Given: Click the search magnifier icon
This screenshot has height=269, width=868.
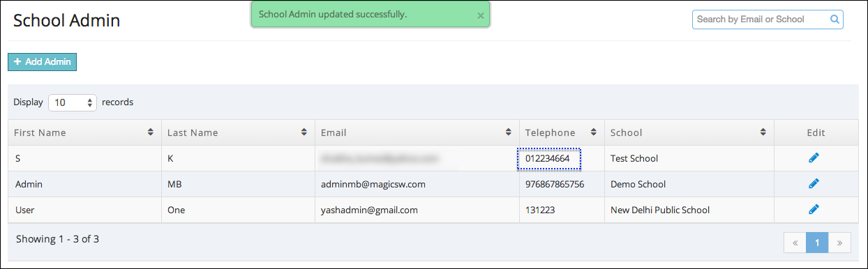Looking at the screenshot, I should [835, 20].
